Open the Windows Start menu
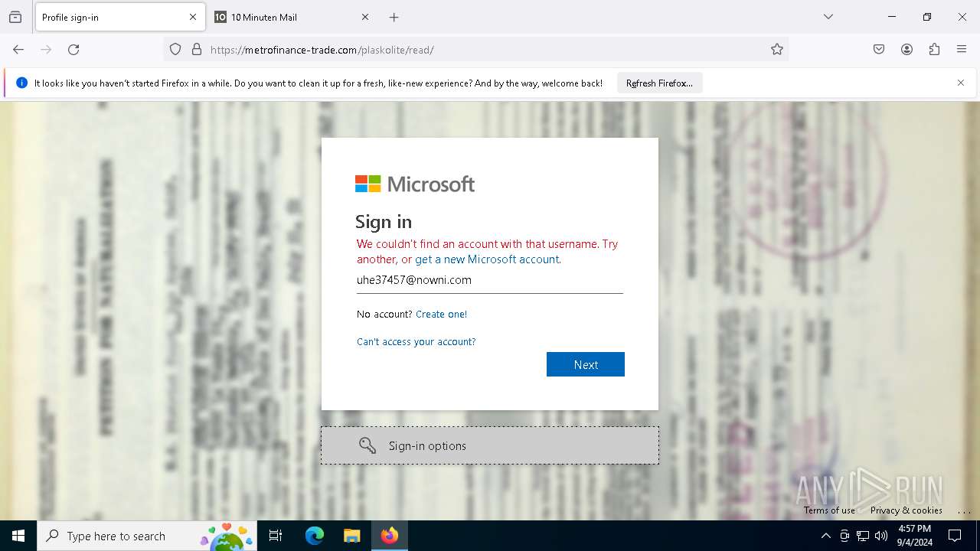Screen dimensions: 980x551 tap(18, 536)
